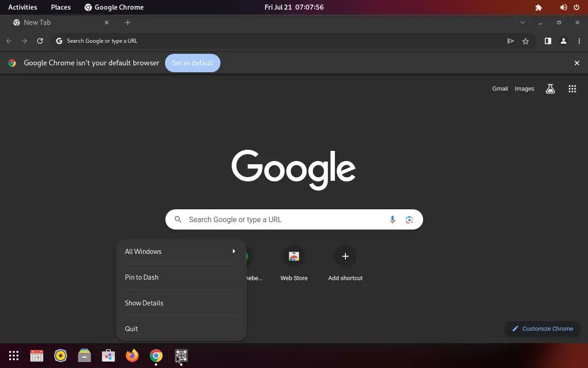Open the Images link
Image resolution: width=588 pixels, height=368 pixels.
524,89
